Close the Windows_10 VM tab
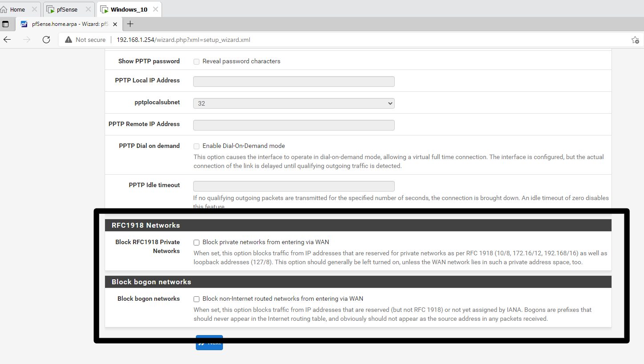The width and height of the screenshot is (644, 364). click(x=155, y=9)
